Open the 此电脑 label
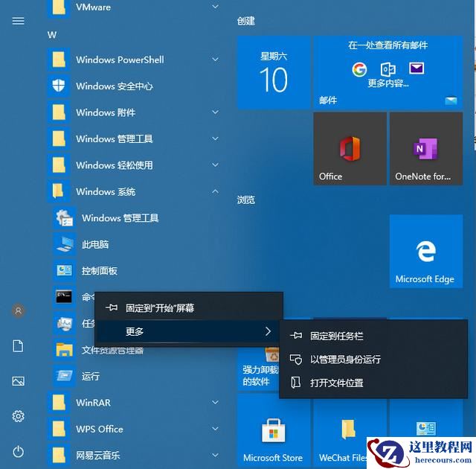The width and height of the screenshot is (476, 469). (95, 244)
